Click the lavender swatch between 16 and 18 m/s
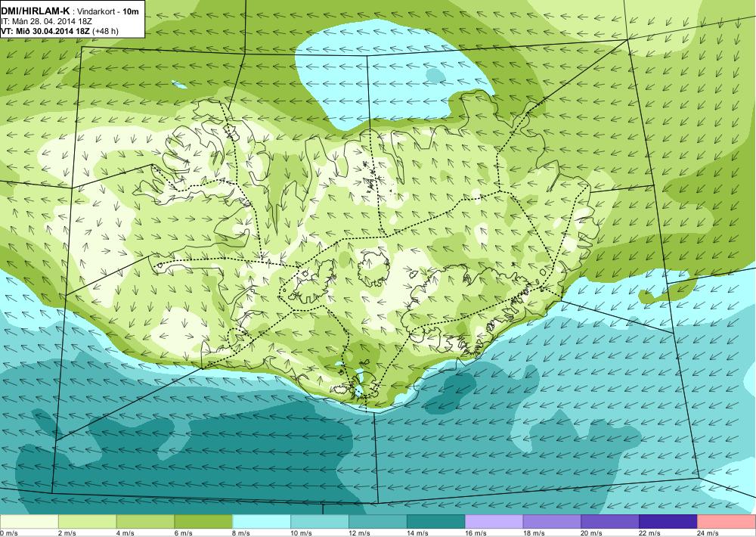 494,522
